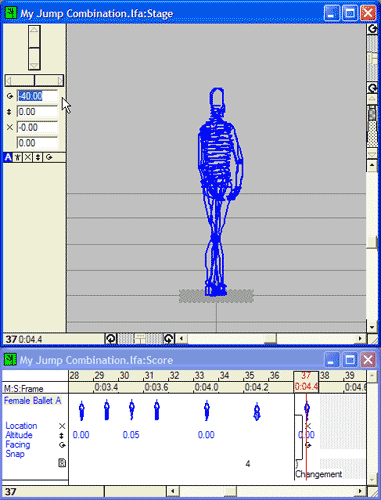Maximize the Score window

[350, 360]
